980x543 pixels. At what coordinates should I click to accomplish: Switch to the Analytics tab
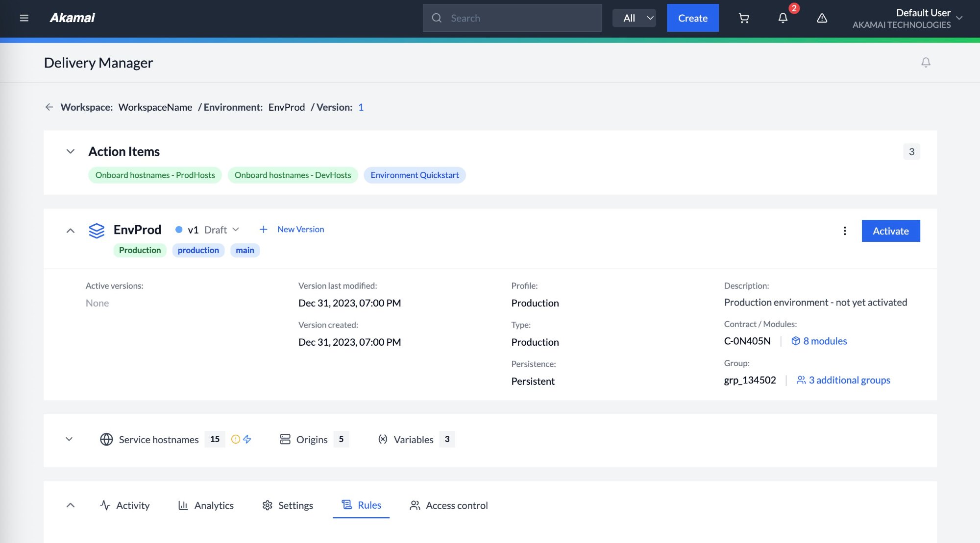[x=205, y=505]
